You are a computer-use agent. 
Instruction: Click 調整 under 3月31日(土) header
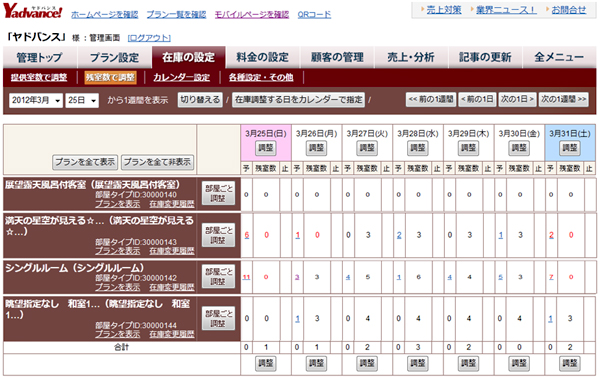pos(569,148)
